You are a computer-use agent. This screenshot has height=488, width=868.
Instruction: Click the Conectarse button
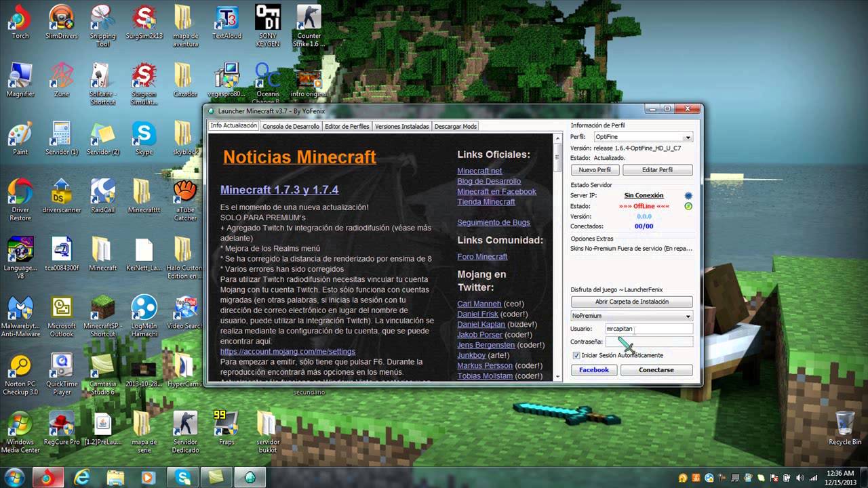pos(656,370)
